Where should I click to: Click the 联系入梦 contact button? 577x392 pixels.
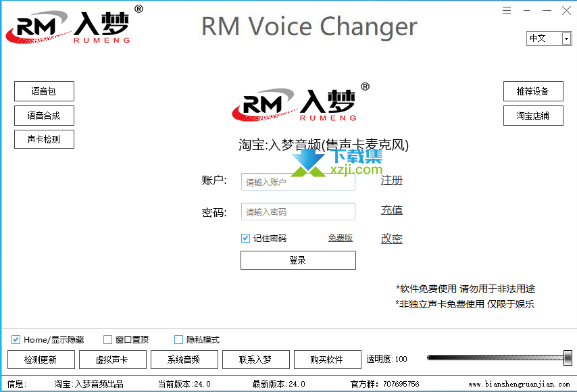[x=256, y=360]
